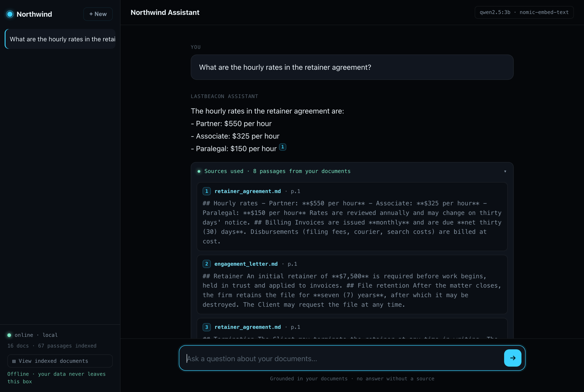
Task: Start a new chat with + New
Action: coord(98,14)
